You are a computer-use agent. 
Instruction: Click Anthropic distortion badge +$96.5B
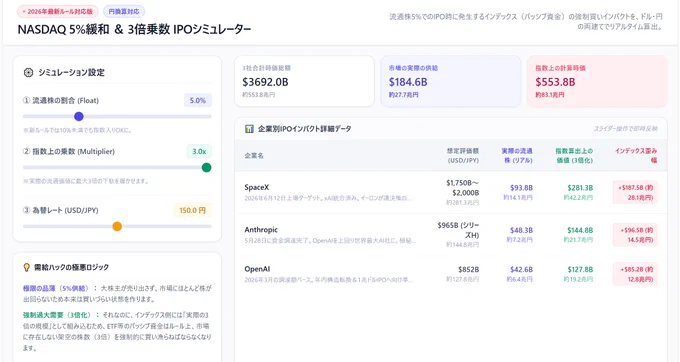pyautogui.click(x=635, y=235)
